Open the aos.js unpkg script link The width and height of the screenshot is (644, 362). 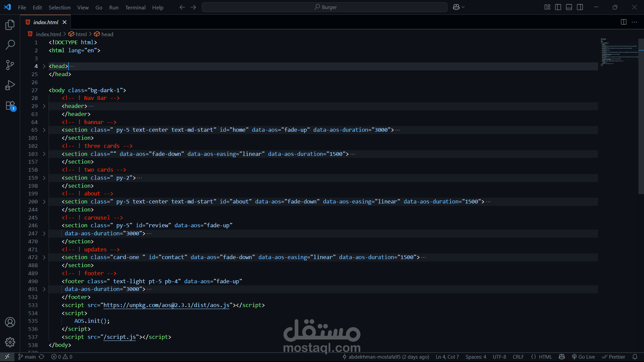tap(166, 305)
